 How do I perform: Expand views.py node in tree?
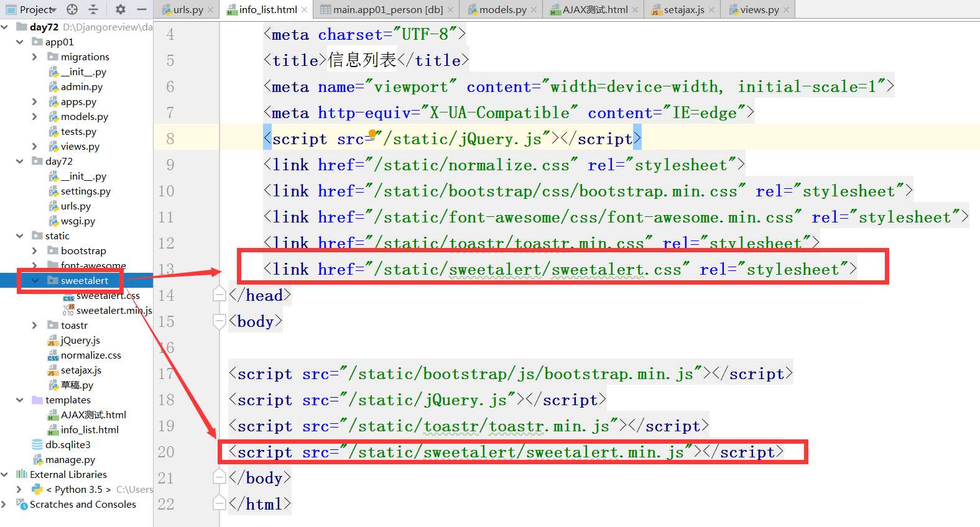click(x=35, y=146)
